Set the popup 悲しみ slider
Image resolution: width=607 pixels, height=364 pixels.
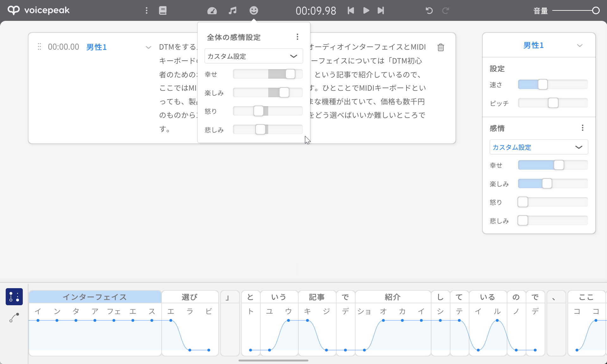point(268,130)
